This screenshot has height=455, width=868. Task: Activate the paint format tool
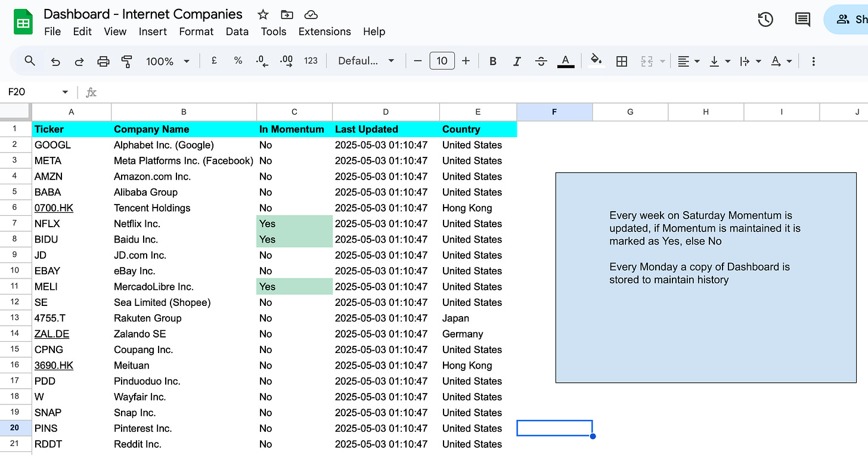(x=126, y=61)
